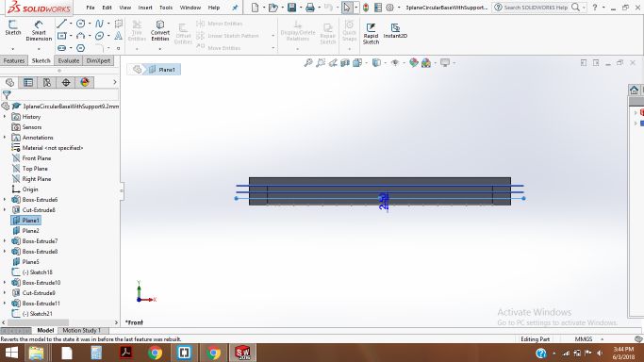Select the Circle sketch tool

click(x=80, y=24)
